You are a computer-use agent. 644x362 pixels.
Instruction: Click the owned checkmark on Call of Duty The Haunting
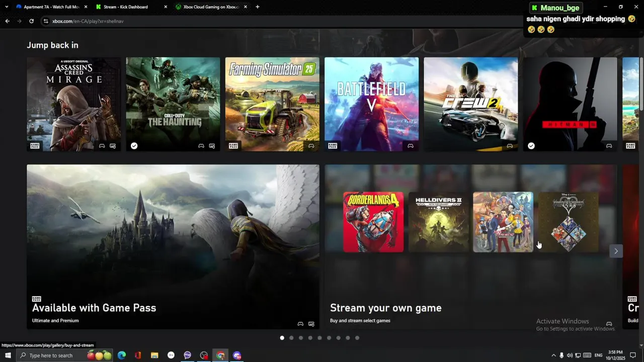point(134,146)
